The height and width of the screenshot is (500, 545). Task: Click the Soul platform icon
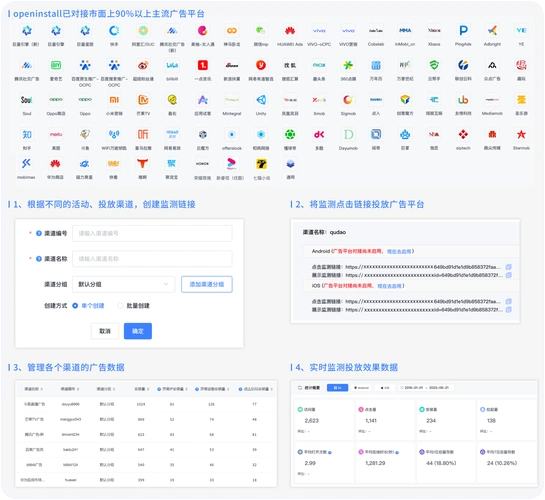coord(27,100)
